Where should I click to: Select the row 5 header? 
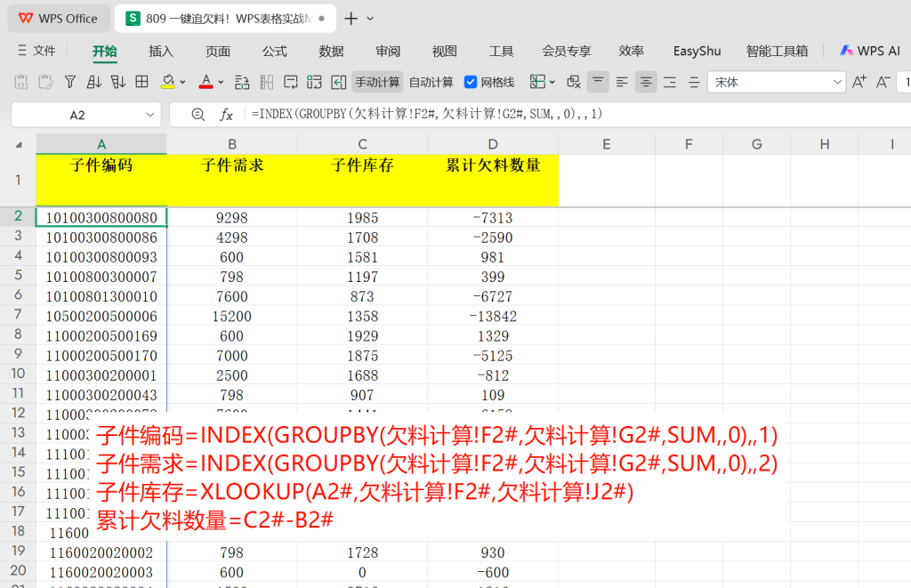coord(18,275)
